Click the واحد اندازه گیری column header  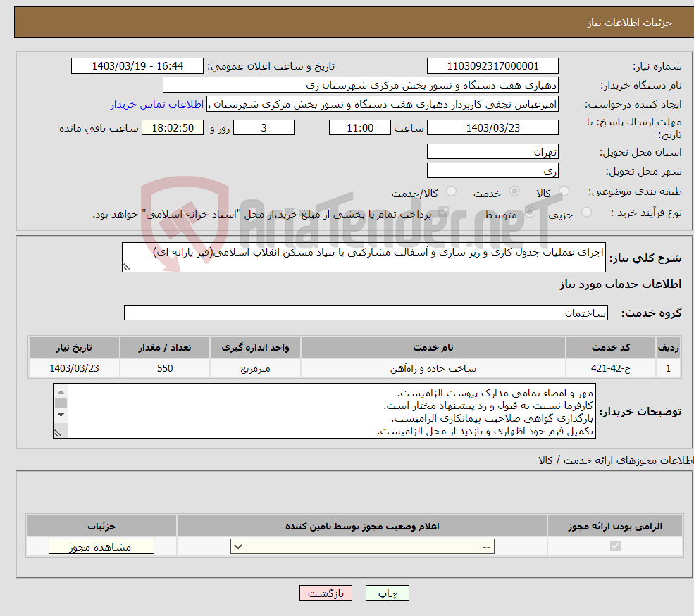[255, 348]
